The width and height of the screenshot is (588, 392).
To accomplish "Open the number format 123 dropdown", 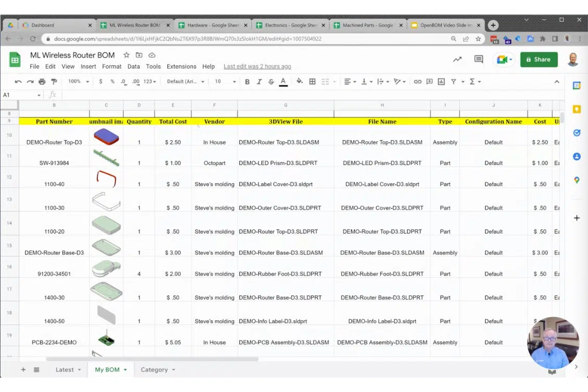I will [x=150, y=81].
